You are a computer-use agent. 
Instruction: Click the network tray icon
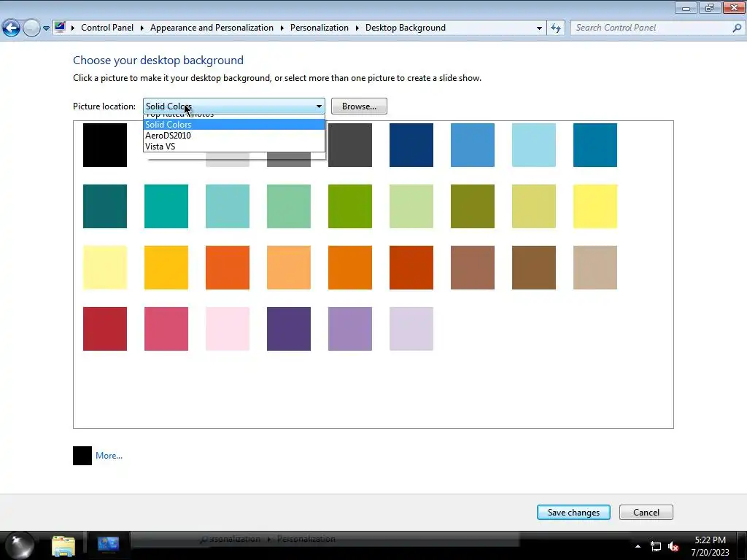656,547
